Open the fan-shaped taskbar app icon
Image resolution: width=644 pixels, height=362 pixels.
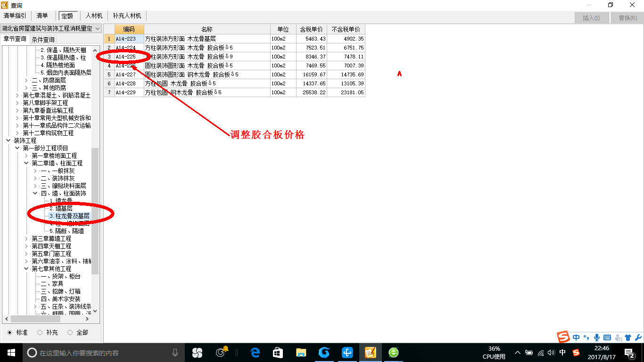(x=197, y=353)
